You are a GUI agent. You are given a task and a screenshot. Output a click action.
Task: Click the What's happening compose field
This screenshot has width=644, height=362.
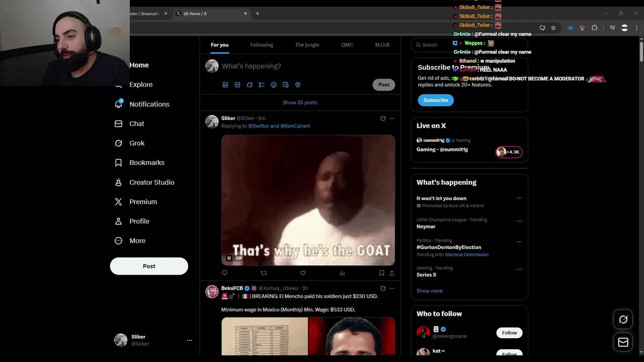307,66
